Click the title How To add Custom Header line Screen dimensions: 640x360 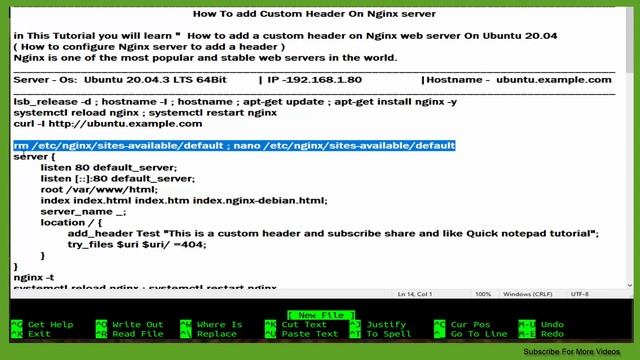coord(314,13)
